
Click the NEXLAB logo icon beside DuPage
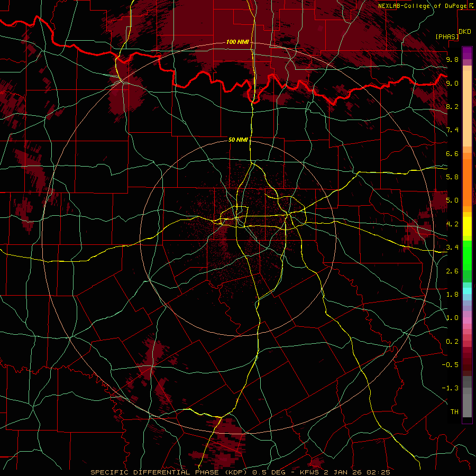[472, 6]
